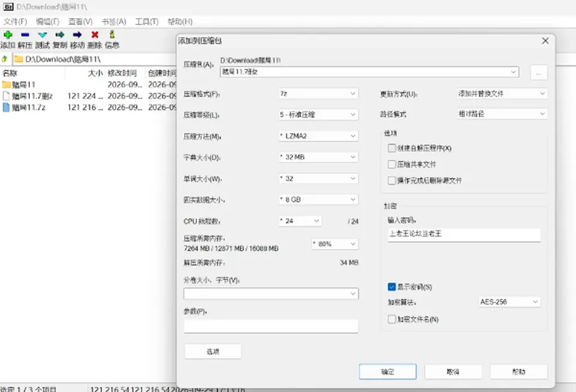This screenshot has height=392, width=576.
Task: Click the 移动 (Move) toolbar icon
Action: pos(77,35)
